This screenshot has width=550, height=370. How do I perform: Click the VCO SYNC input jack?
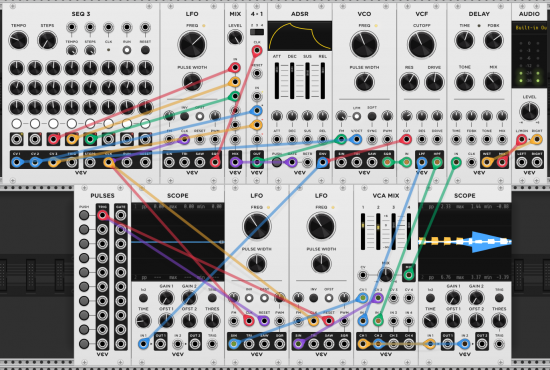[x=372, y=139]
